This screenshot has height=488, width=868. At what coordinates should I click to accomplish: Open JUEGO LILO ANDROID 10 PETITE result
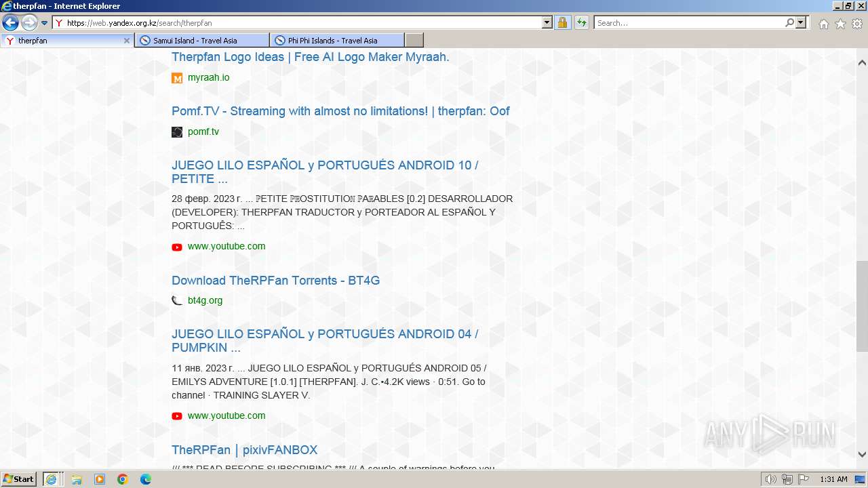325,172
